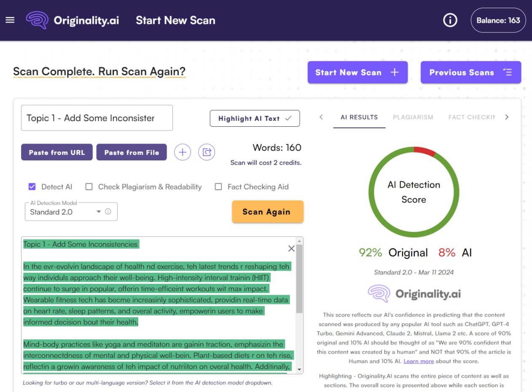Open the info circle icon in header
This screenshot has height=392, width=532.
tap(450, 20)
